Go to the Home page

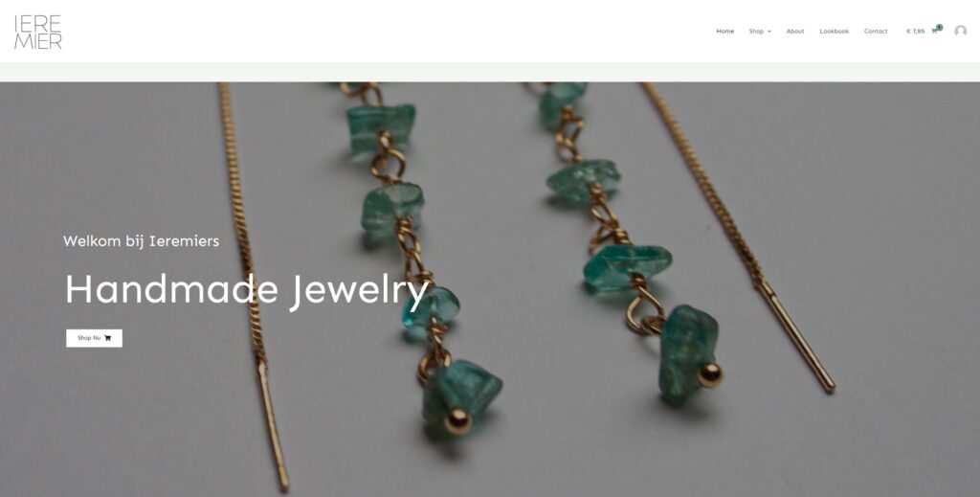click(x=725, y=32)
